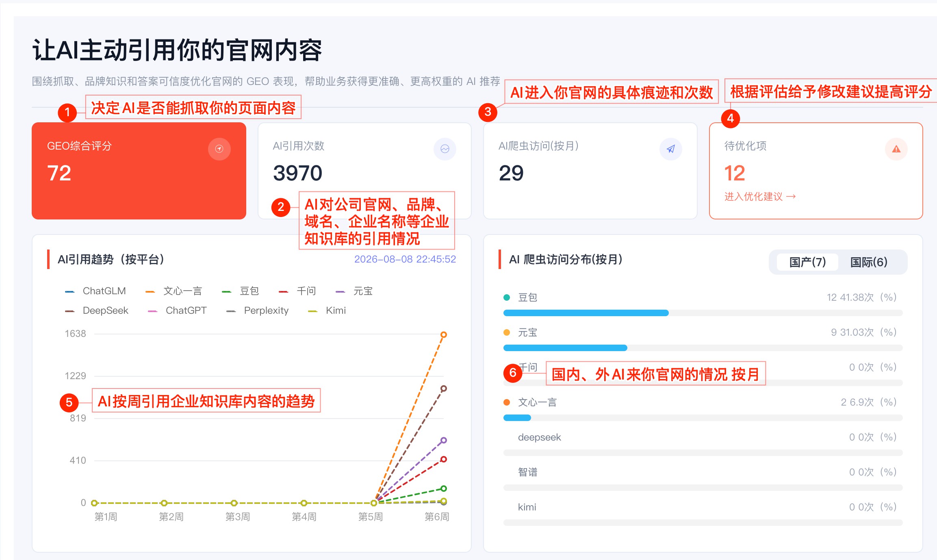
Task: Click the 第1周 data point on the baseline
Action: click(x=94, y=503)
